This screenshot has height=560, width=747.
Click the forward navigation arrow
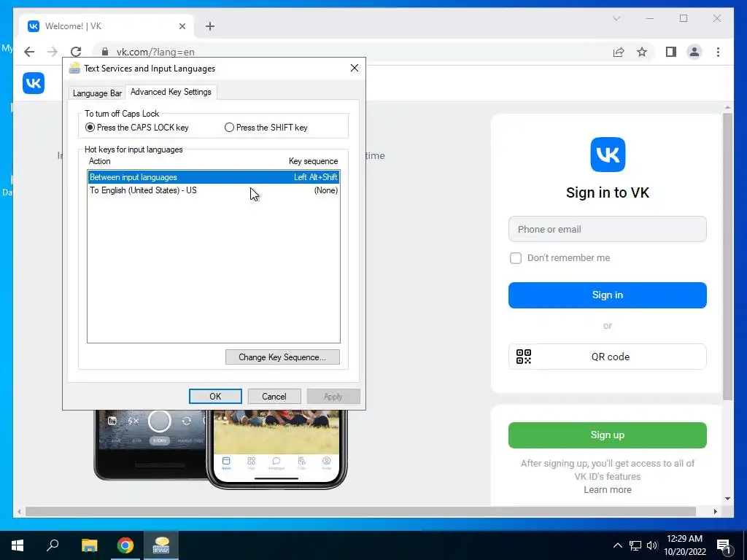tap(53, 52)
